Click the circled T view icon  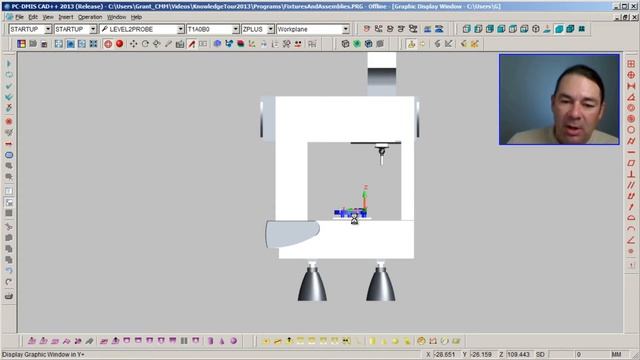click(x=536, y=29)
